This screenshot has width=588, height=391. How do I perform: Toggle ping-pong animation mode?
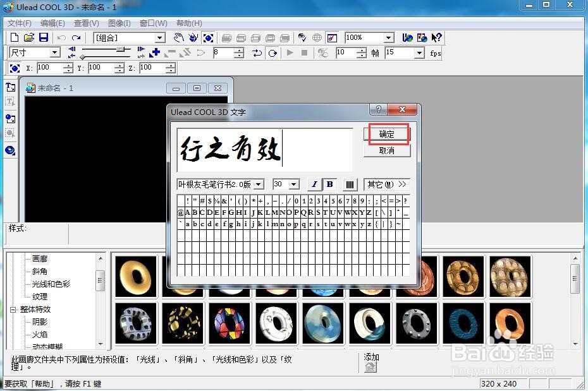click(257, 53)
